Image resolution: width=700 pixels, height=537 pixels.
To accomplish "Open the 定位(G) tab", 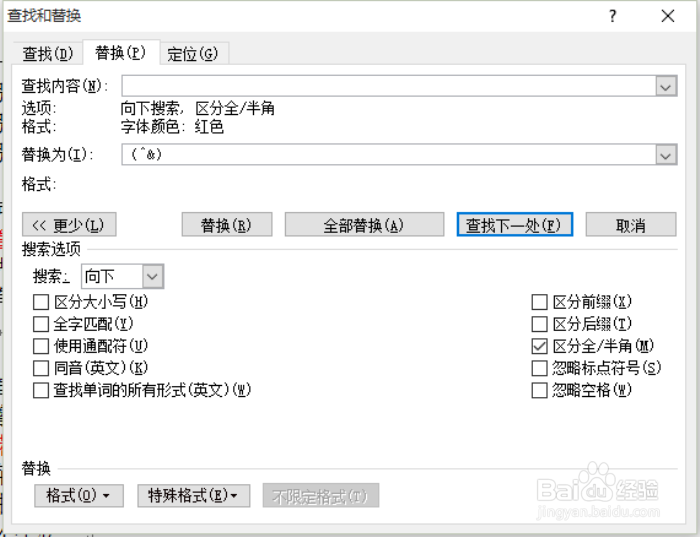I will [193, 54].
